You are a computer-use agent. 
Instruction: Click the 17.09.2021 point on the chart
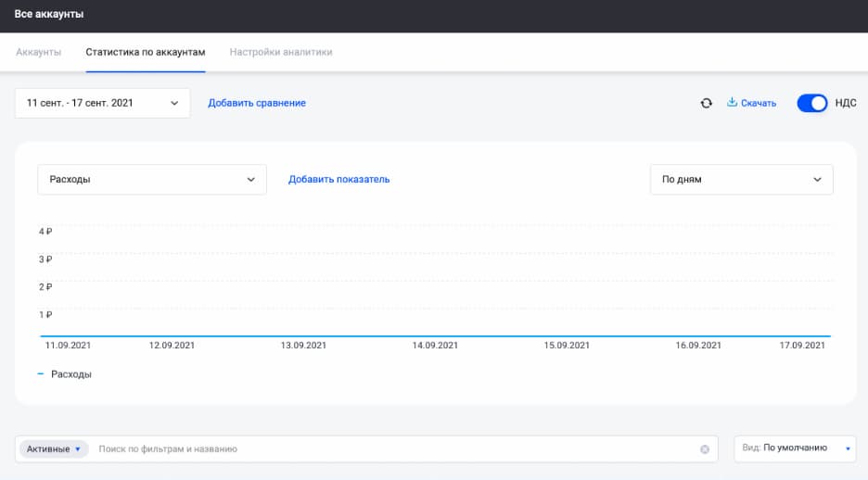tap(802, 335)
